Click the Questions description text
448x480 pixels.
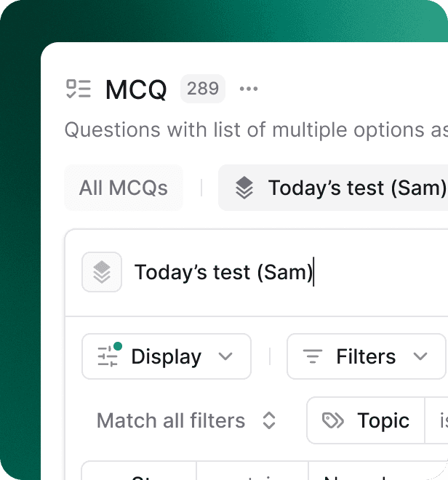256,130
